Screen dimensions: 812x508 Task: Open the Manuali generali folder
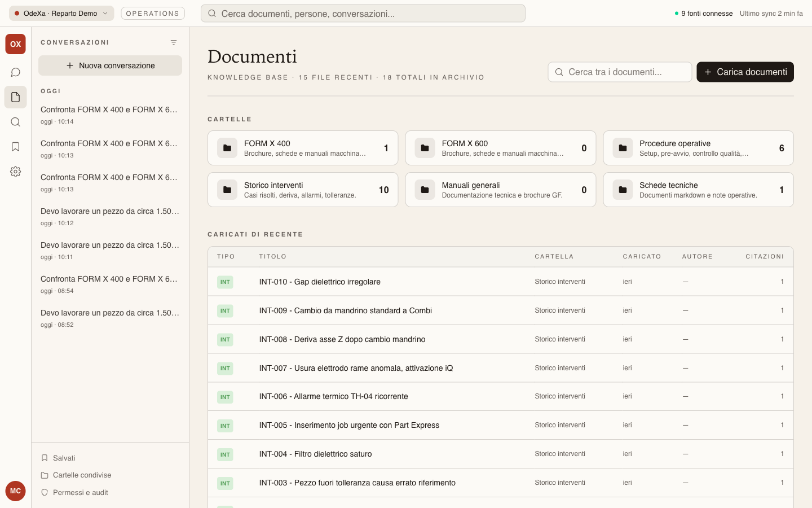501,190
